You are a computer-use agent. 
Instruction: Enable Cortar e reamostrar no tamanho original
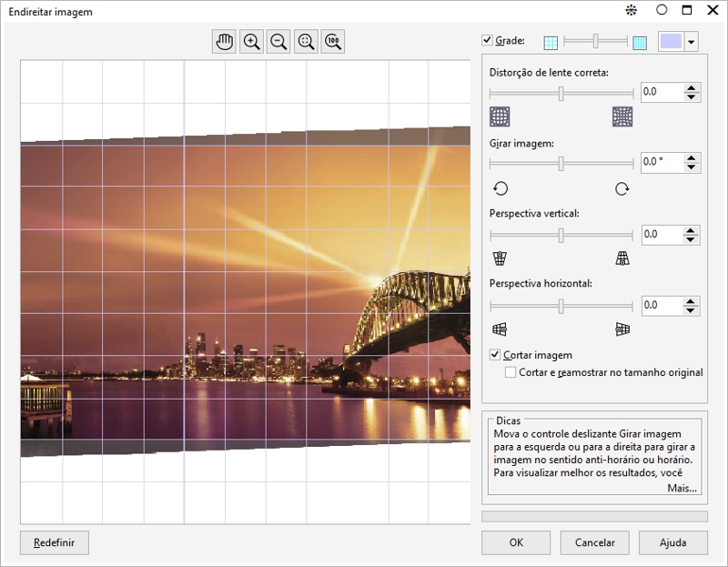pyautogui.click(x=511, y=372)
